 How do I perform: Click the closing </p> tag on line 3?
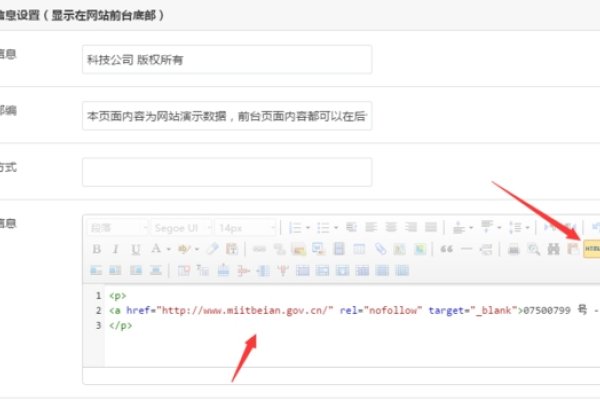(x=121, y=326)
